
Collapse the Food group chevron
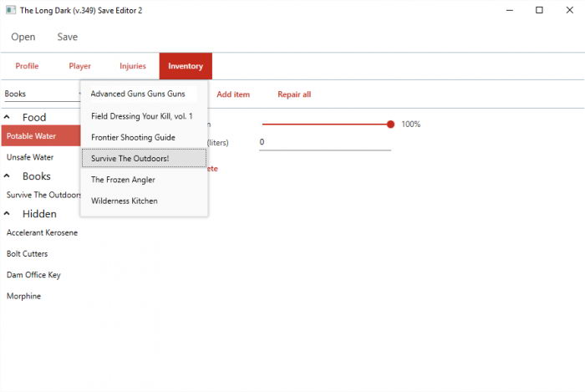(x=7, y=117)
